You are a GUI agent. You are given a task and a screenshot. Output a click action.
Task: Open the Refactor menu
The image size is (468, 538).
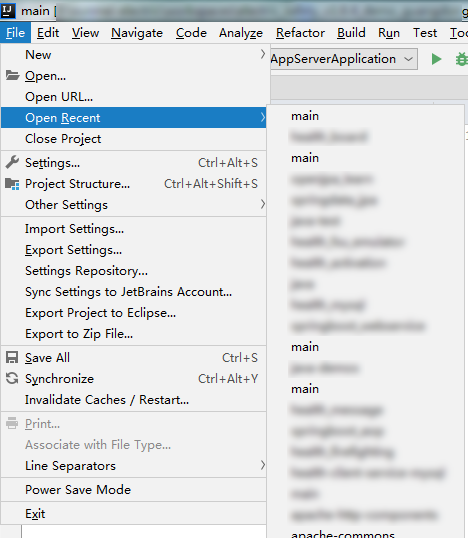[300, 33]
